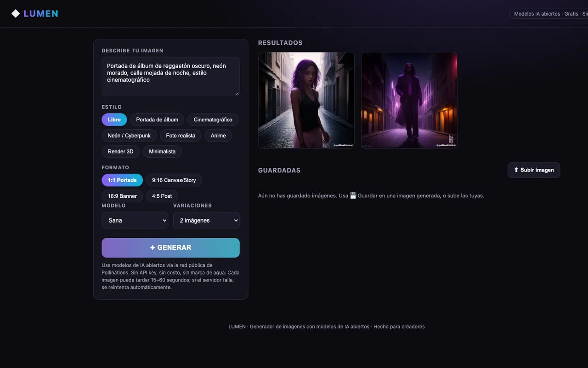Screen dimensions: 588x368
Task: Select the Foto realista style chip
Action: point(181,136)
